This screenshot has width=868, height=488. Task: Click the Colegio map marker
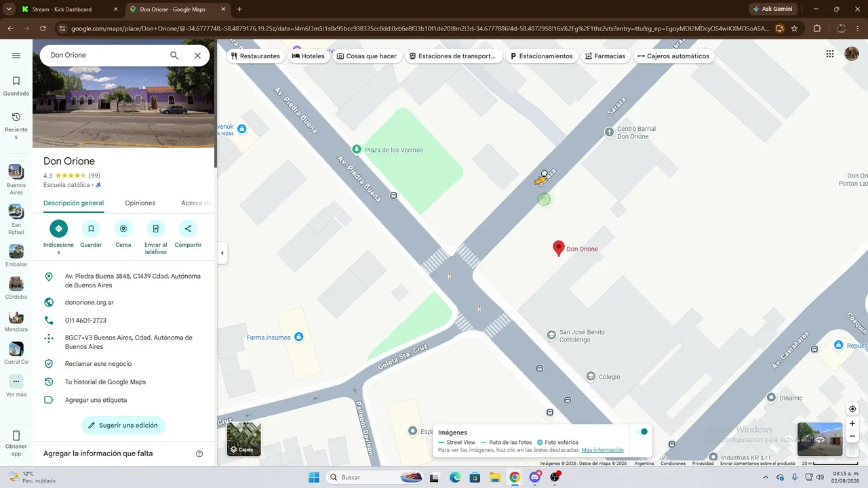(591, 377)
